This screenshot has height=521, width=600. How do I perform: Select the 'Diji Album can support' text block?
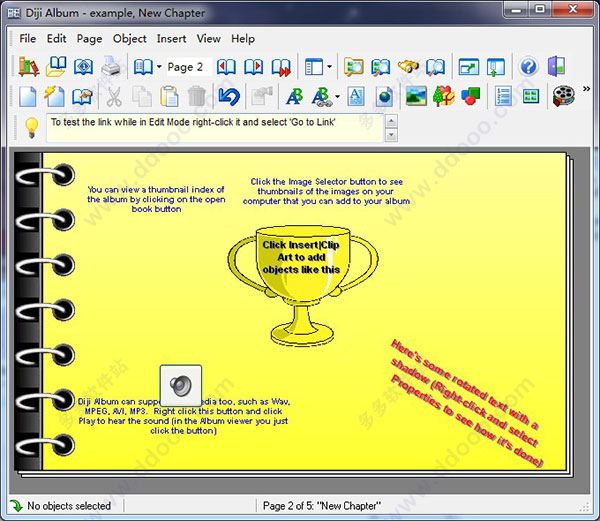coord(184,416)
